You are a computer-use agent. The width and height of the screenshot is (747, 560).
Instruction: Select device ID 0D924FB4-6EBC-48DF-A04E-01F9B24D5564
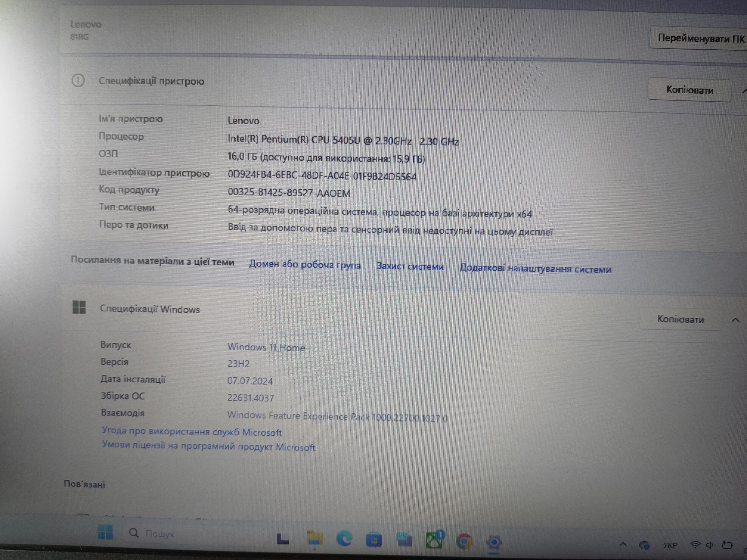coord(322,175)
